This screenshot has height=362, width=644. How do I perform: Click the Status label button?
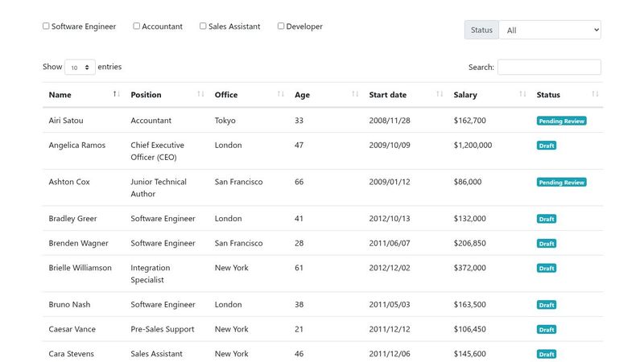tap(481, 30)
